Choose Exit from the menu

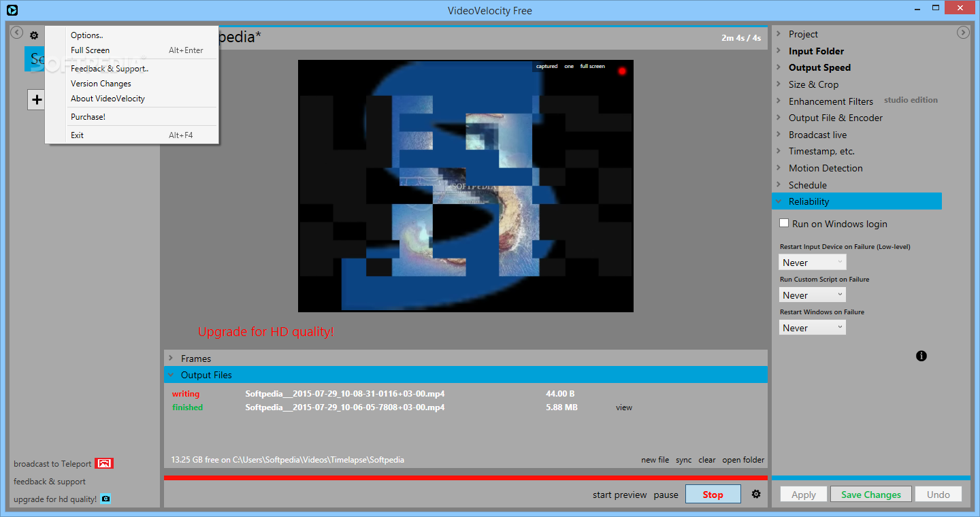click(131, 135)
